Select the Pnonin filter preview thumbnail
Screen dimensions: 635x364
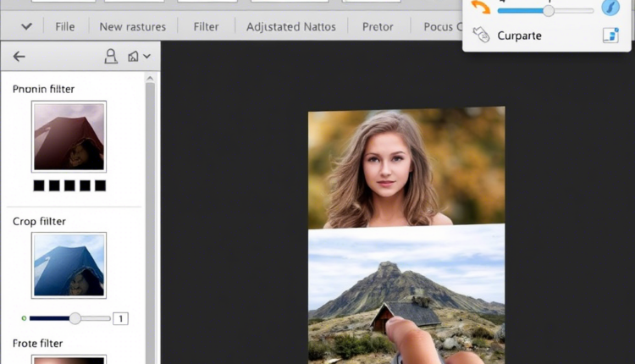click(x=69, y=137)
